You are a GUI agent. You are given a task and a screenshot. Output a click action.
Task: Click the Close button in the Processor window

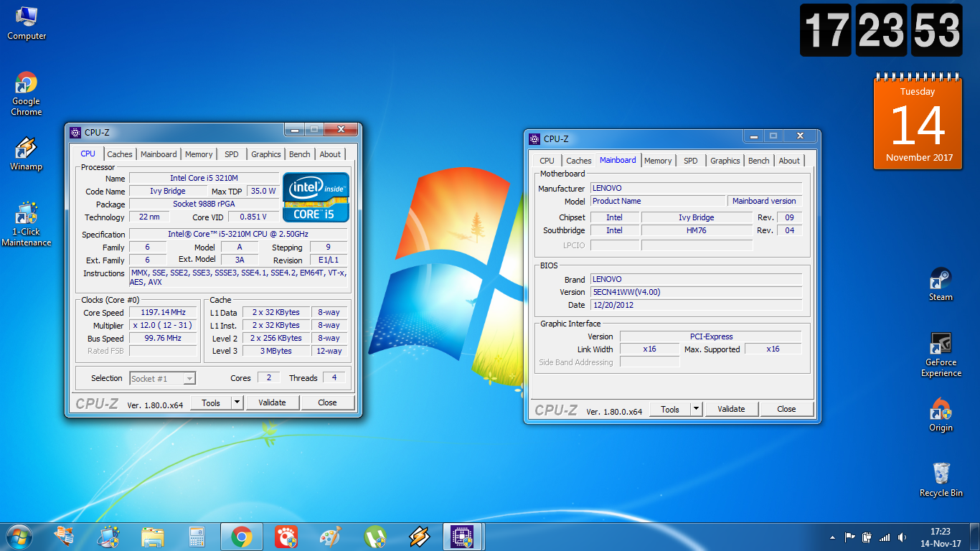[x=327, y=402]
